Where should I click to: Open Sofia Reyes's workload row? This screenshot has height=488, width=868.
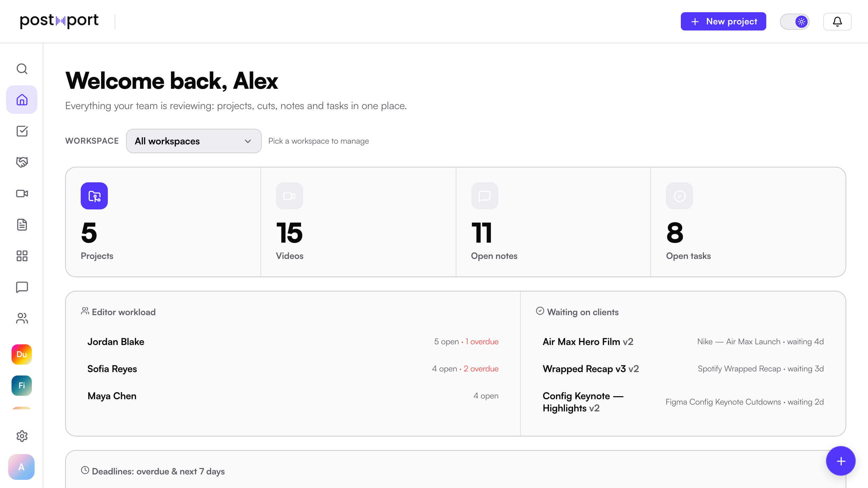(293, 369)
